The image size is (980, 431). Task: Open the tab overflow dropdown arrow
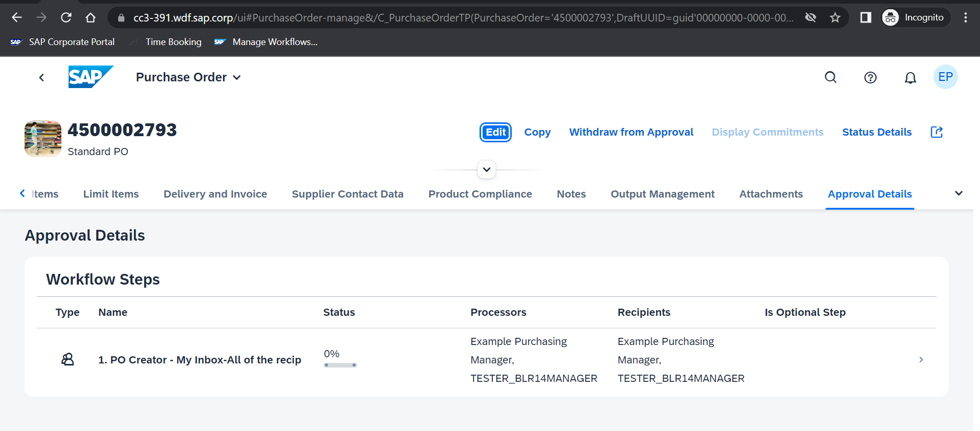tap(959, 193)
